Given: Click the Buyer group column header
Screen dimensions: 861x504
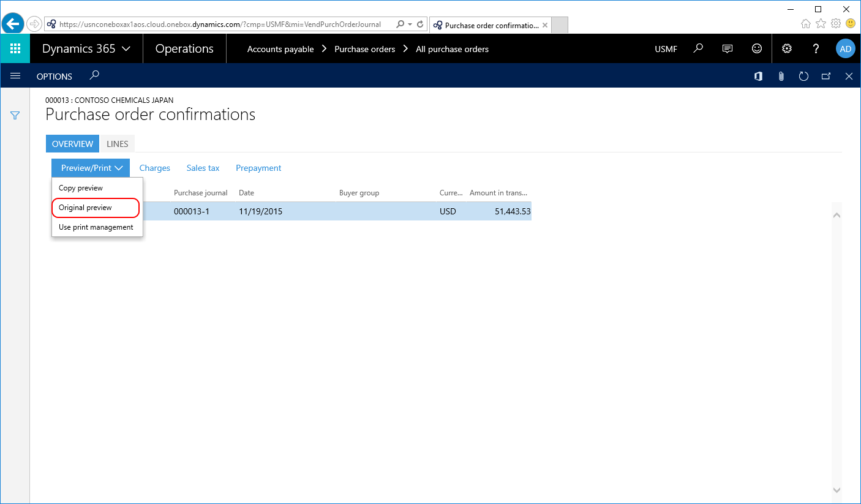Looking at the screenshot, I should click(359, 193).
